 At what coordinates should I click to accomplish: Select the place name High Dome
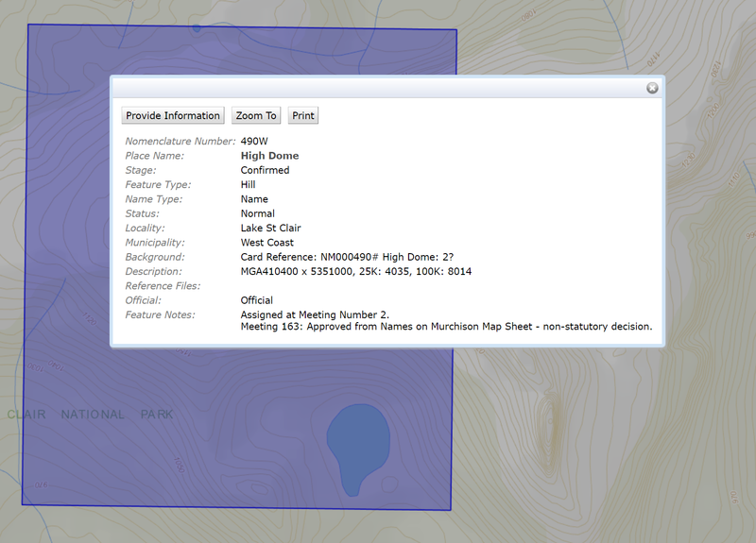269,156
